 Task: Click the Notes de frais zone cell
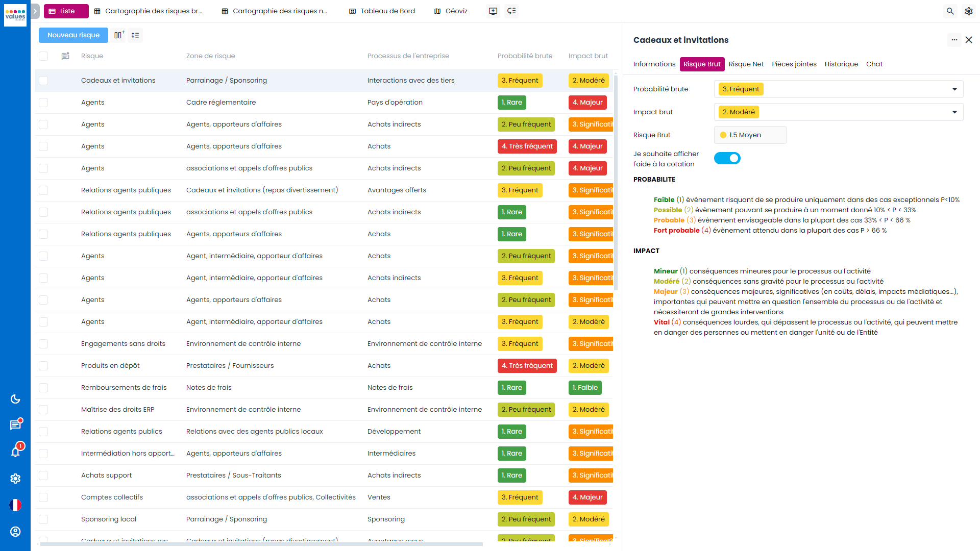[209, 388]
